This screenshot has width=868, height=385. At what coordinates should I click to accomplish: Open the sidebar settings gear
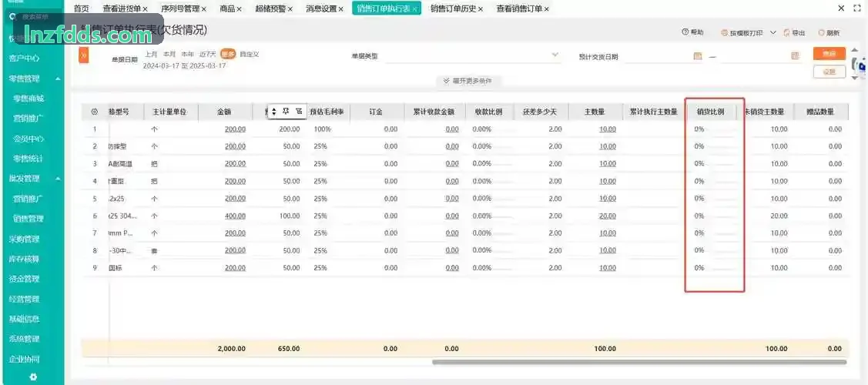click(33, 377)
